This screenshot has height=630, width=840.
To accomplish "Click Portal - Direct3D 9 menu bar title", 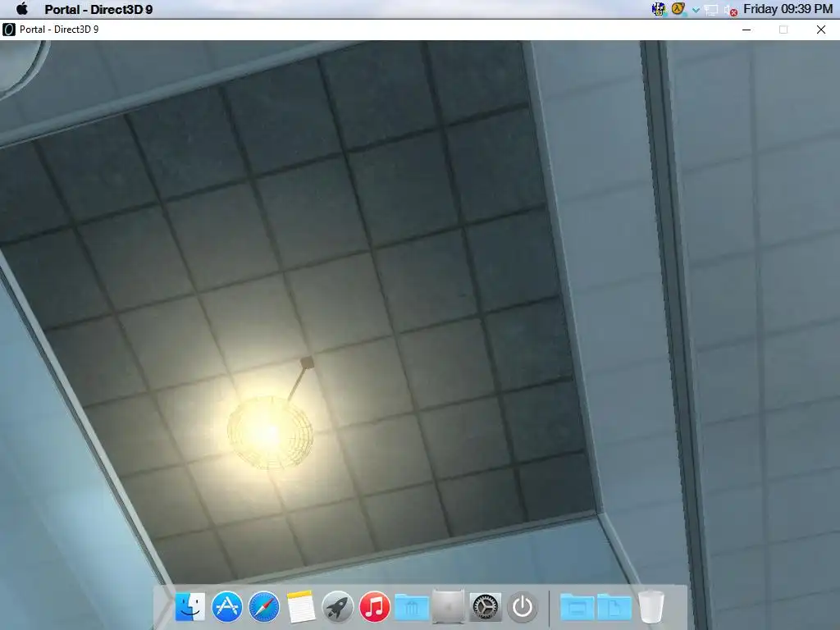I will (x=98, y=9).
